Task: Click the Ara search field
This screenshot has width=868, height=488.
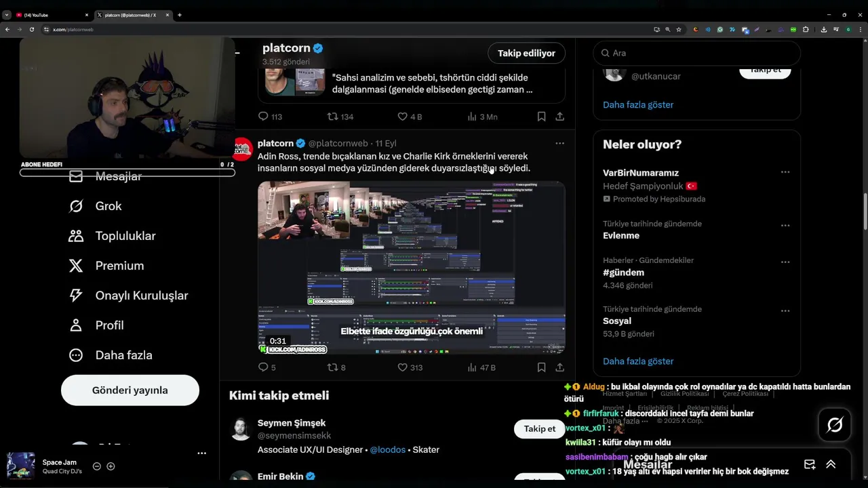Action: 697,53
